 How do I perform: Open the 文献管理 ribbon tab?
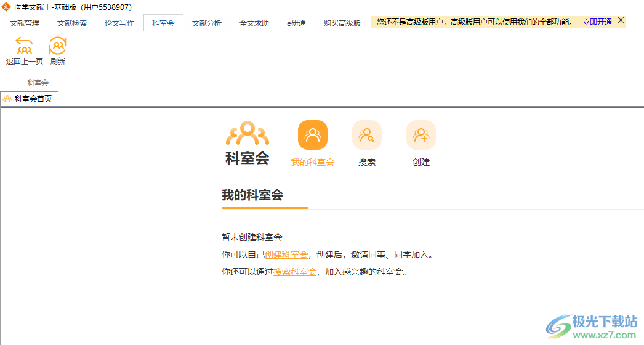click(25, 23)
